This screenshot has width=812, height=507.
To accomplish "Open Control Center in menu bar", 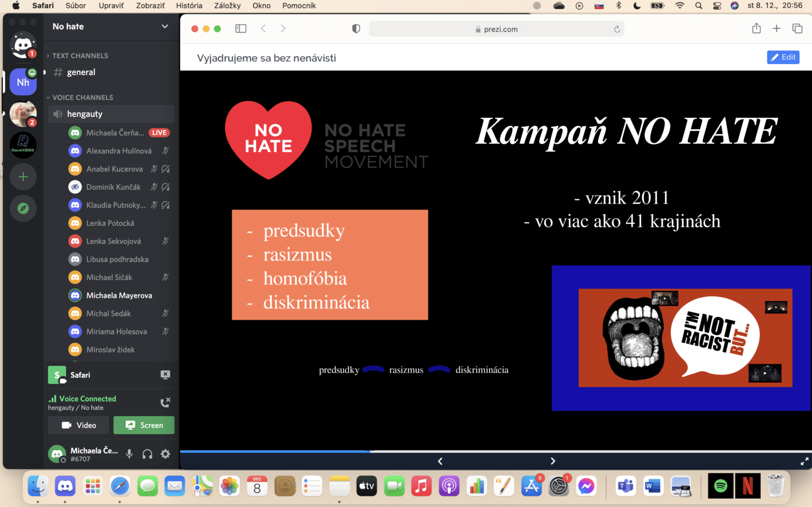I will [717, 5].
